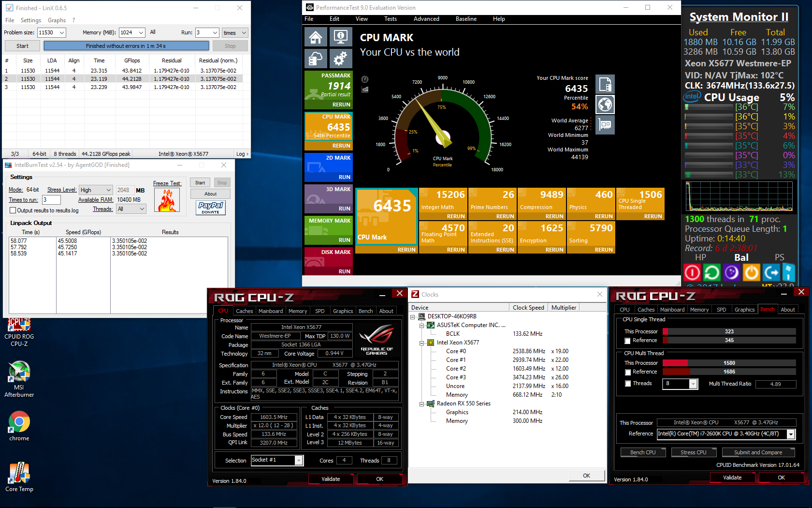Screen dimensions: 812x508
Task: Open MSI Afterburner desktop shortcut
Action: pyautogui.click(x=19, y=380)
